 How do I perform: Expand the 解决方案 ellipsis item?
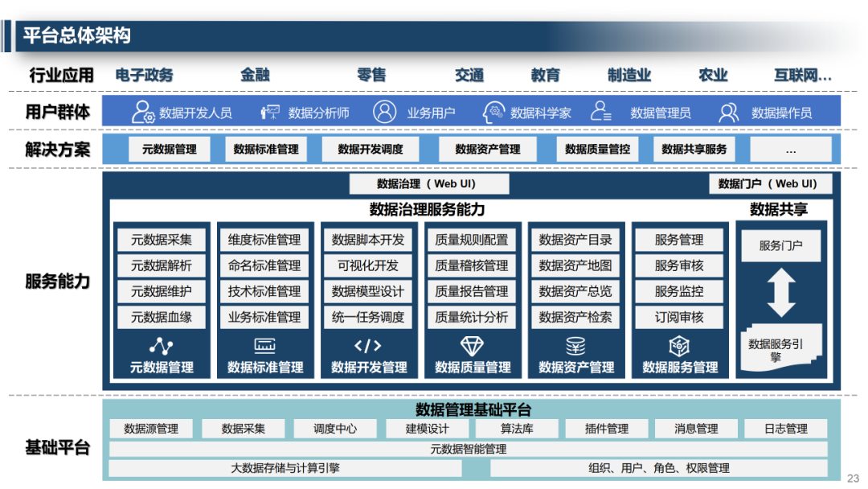(792, 149)
